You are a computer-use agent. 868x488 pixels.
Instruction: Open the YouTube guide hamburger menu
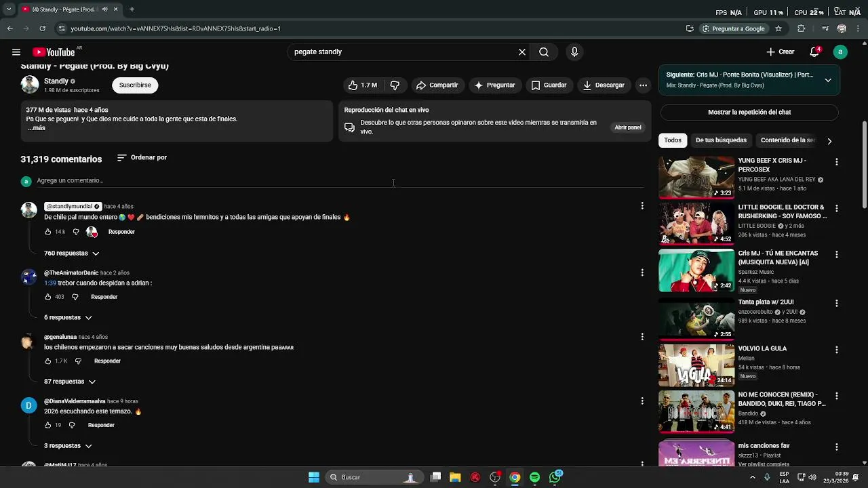click(16, 52)
